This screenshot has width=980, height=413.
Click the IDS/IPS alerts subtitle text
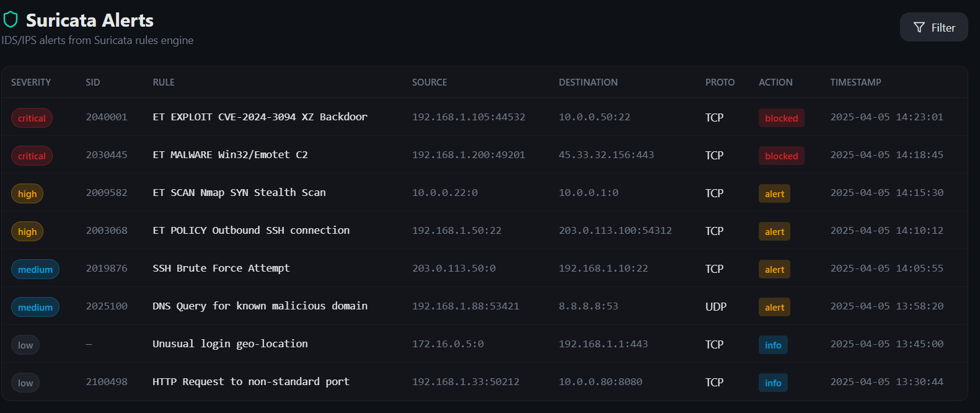tap(97, 40)
